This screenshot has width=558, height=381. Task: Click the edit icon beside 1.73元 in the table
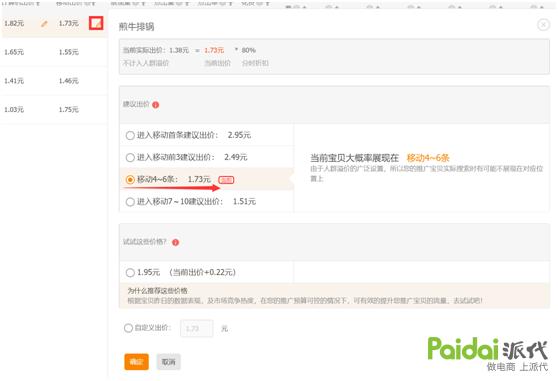tap(96, 23)
